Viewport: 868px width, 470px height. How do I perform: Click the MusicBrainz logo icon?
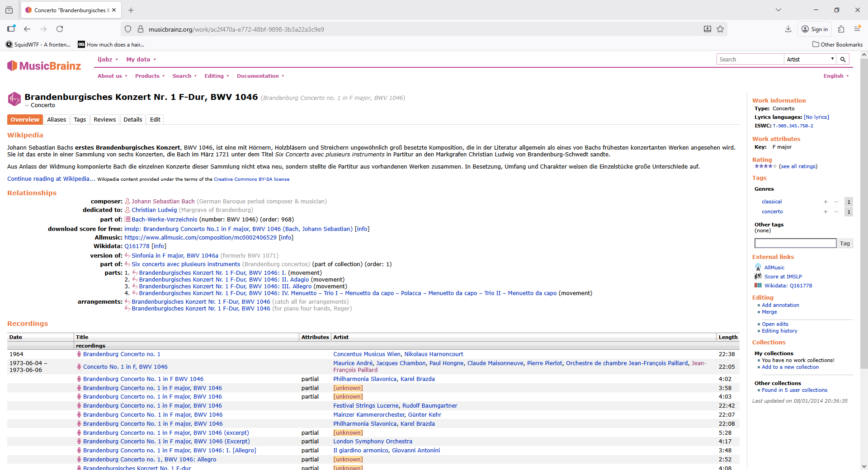point(12,66)
